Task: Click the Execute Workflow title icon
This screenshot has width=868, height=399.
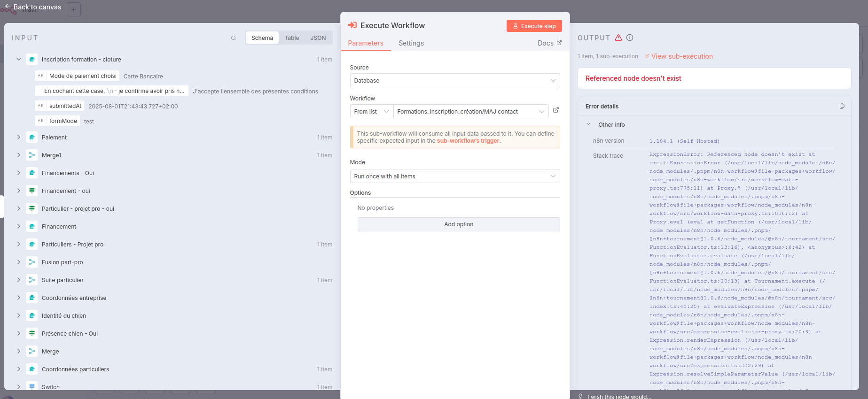Action: tap(352, 25)
